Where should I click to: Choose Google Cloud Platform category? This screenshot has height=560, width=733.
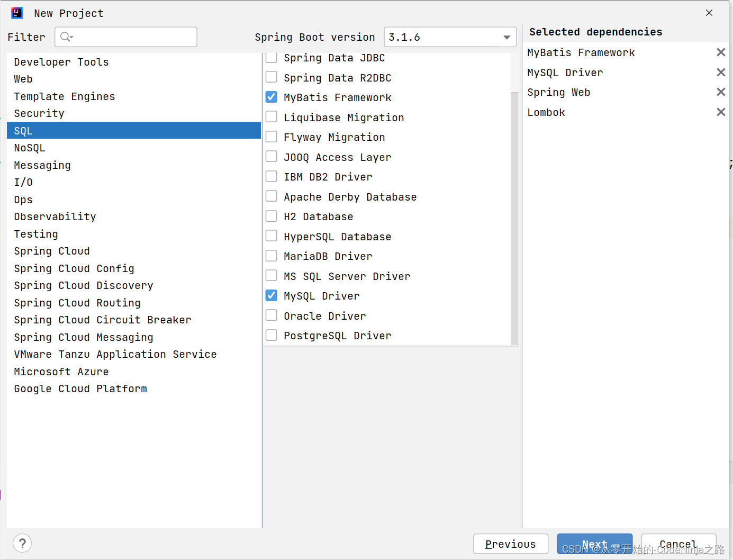[x=134, y=389]
